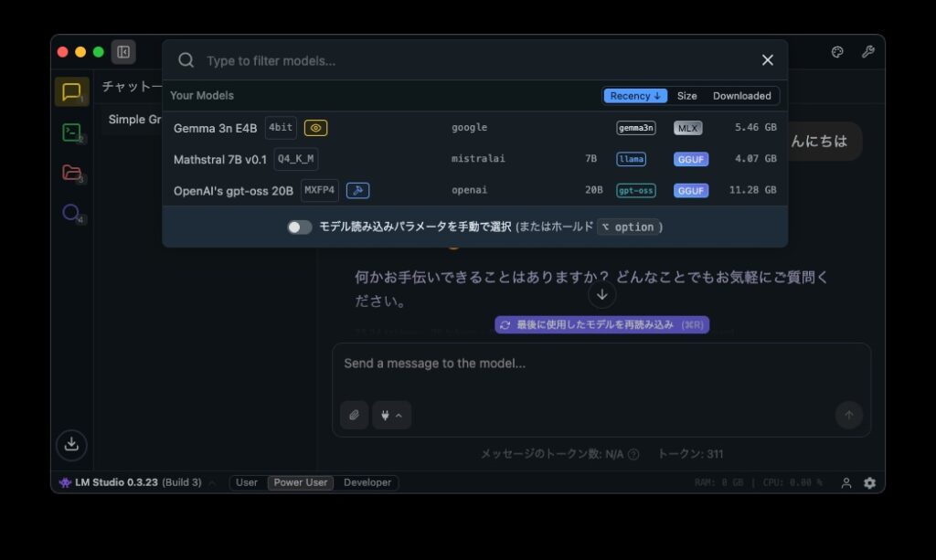Close the model picker with the X
This screenshot has height=560, width=936.
pyautogui.click(x=768, y=60)
